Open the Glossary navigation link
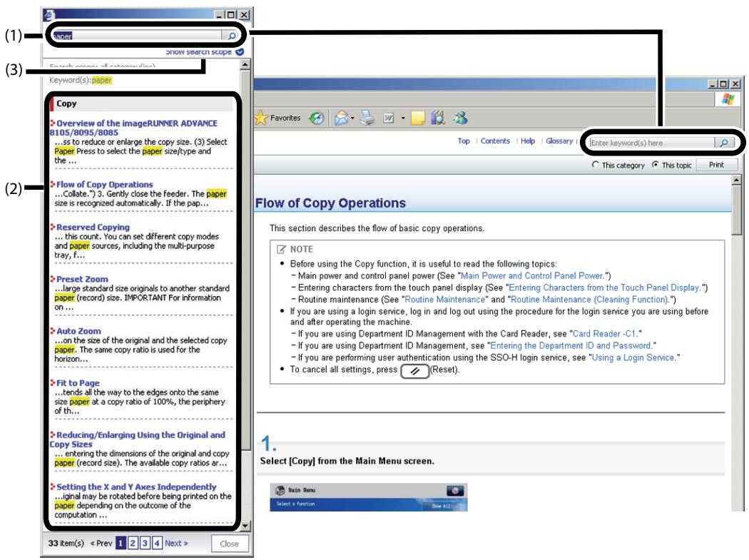 [x=559, y=141]
